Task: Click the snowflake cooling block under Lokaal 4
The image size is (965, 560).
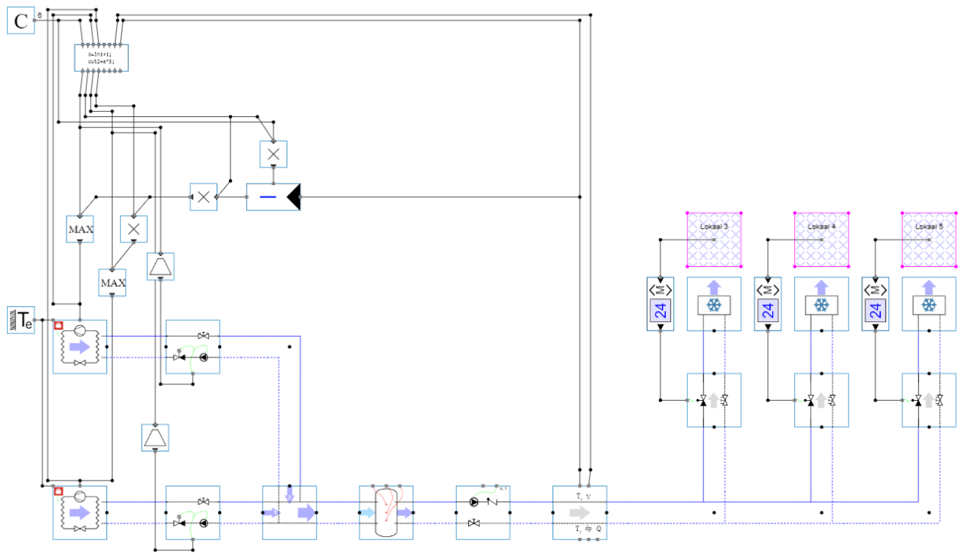Action: coord(821,304)
